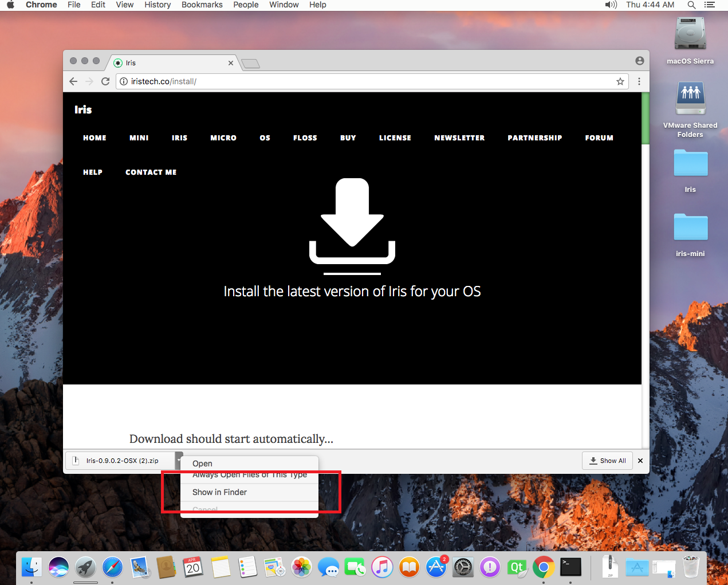Screen dimensions: 728x585
Task: Click the volume icon in menu bar
Action: tap(611, 5)
